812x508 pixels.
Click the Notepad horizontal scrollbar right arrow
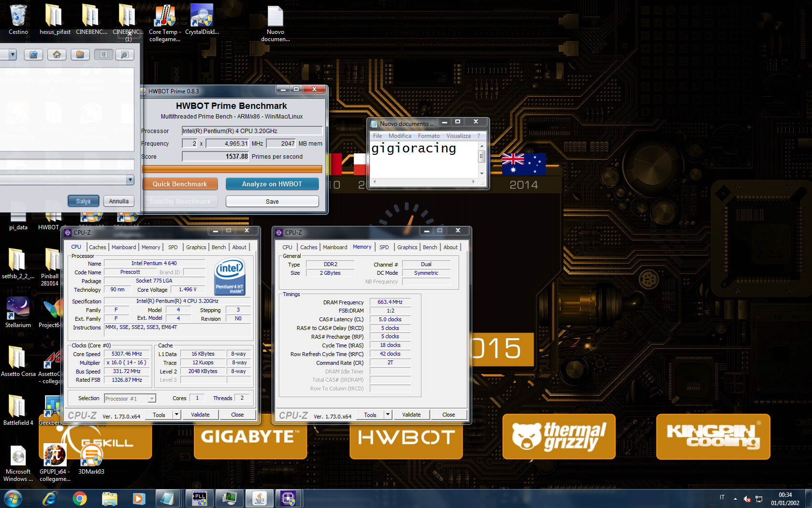coord(473,182)
